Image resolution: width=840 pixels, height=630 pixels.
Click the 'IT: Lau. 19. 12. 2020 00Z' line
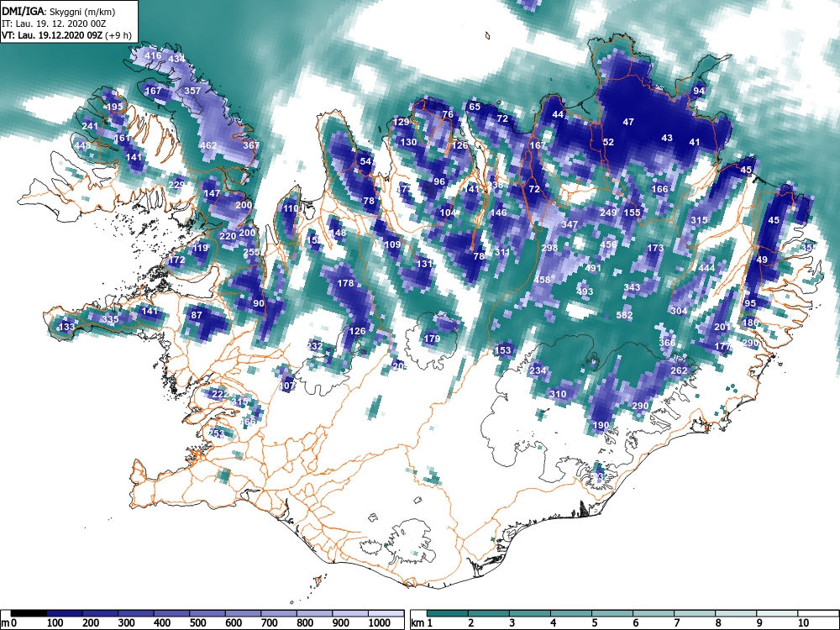click(x=54, y=24)
